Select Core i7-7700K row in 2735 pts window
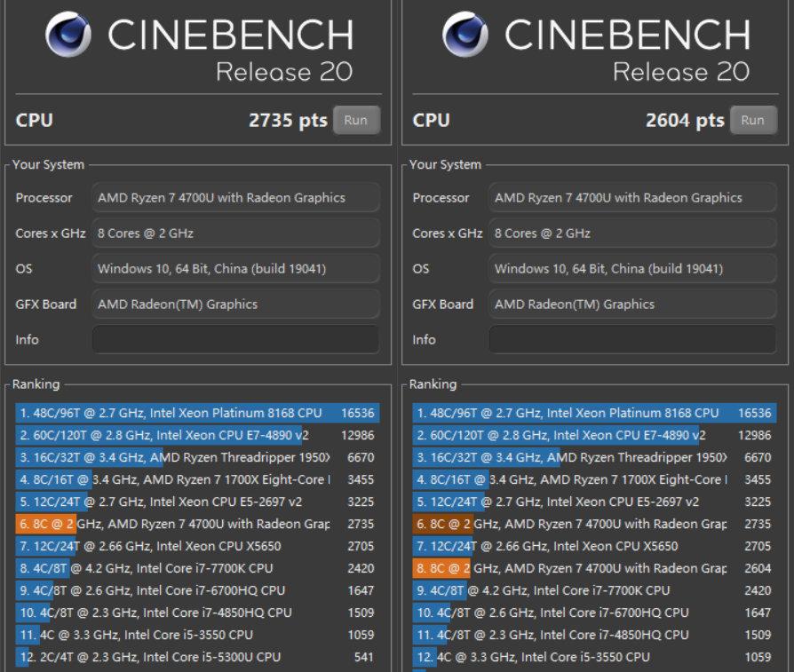Screen dimensions: 794x672 (x=197, y=568)
